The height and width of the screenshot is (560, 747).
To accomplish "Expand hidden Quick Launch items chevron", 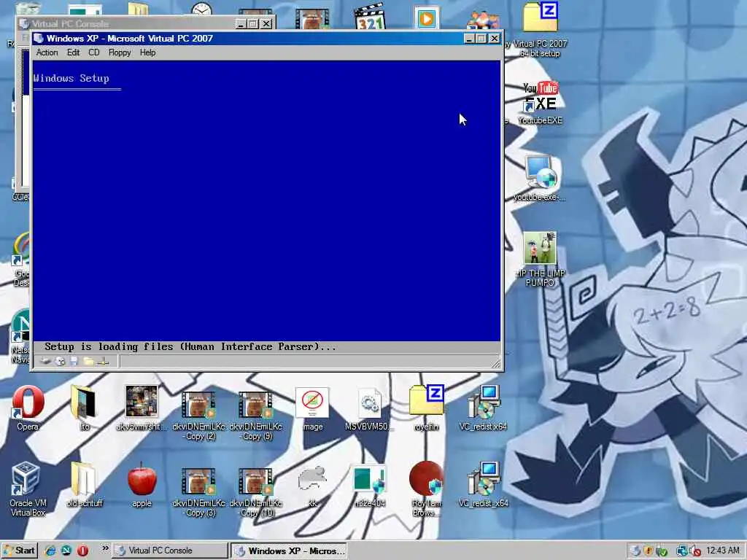I will click(105, 550).
